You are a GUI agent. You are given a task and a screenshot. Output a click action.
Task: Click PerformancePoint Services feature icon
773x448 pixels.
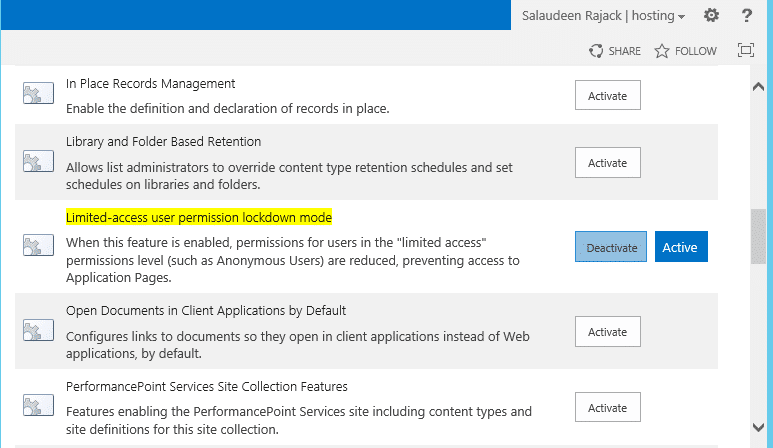click(x=38, y=405)
